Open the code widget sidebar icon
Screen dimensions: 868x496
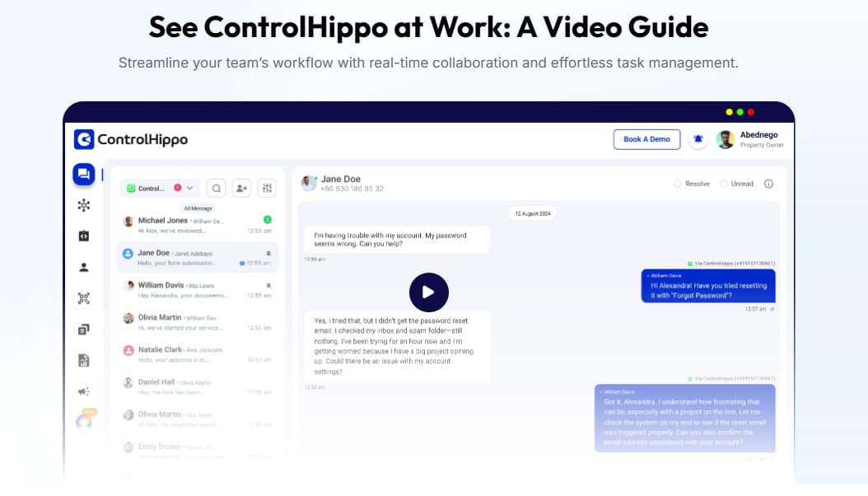pyautogui.click(x=84, y=236)
